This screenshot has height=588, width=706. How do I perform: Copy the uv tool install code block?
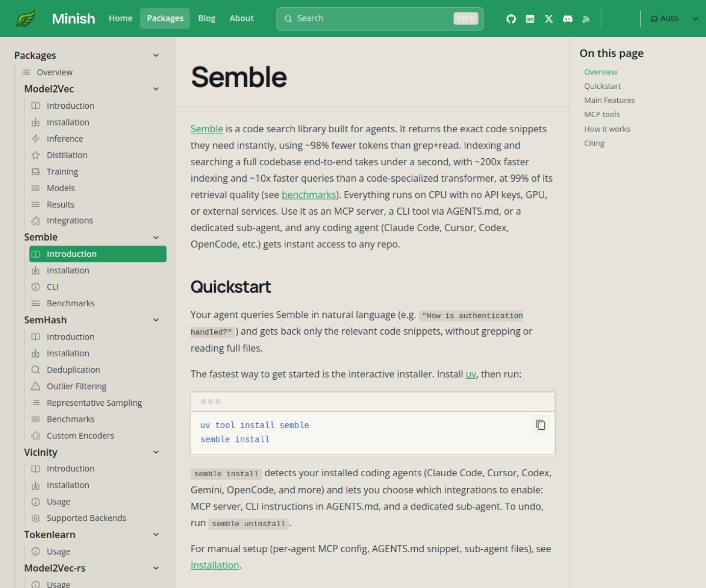point(540,425)
